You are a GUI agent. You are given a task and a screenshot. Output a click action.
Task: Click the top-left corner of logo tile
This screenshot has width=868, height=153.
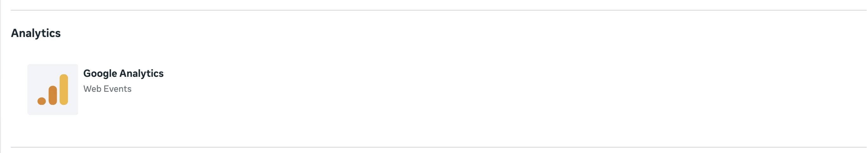point(28,65)
